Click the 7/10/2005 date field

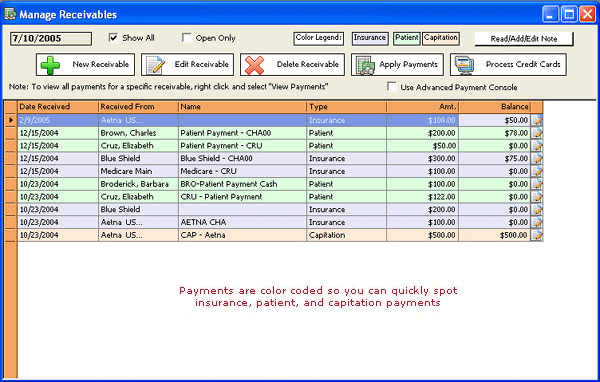[51, 39]
